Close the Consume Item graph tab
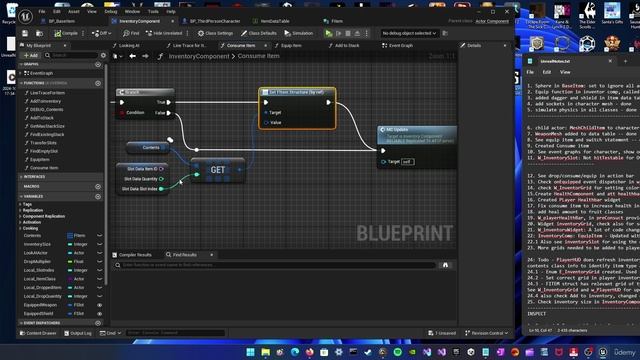The width and height of the screenshot is (640, 360). tap(266, 45)
